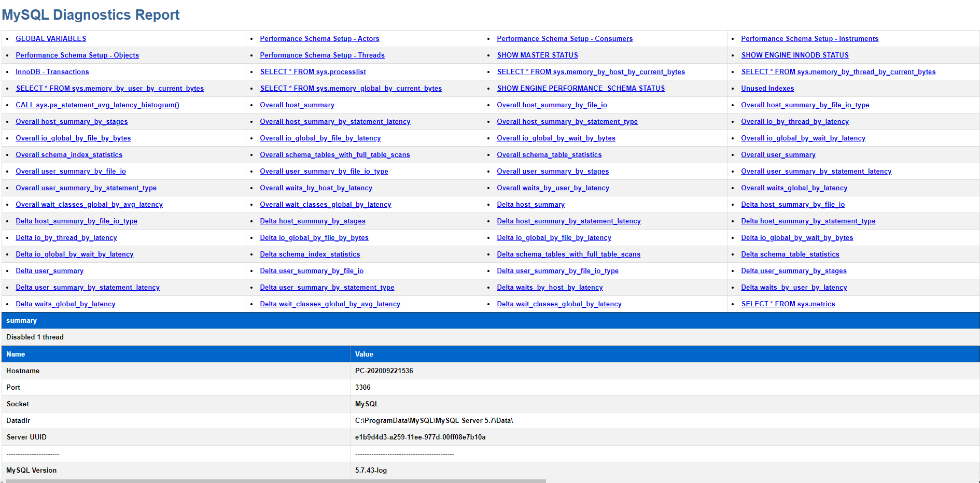This screenshot has width=980, height=483.
Task: Open the Unused Indexes link
Action: (767, 89)
